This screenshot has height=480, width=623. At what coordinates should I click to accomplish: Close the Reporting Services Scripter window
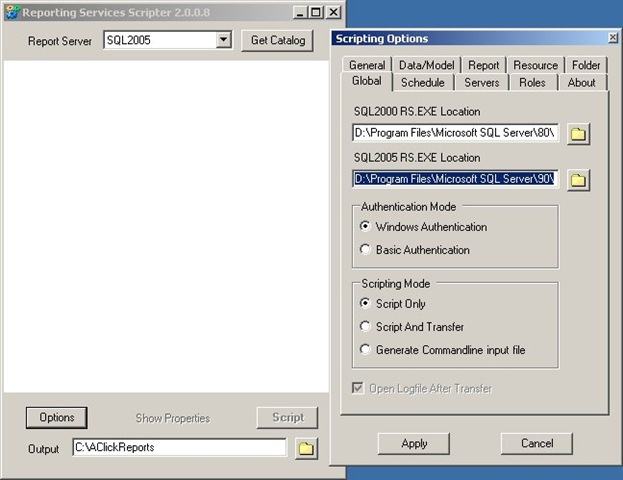pyautogui.click(x=333, y=12)
